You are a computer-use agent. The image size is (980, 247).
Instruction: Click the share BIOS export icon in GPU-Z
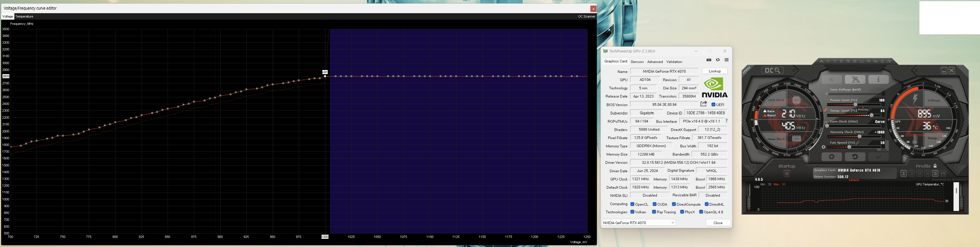pyautogui.click(x=704, y=104)
